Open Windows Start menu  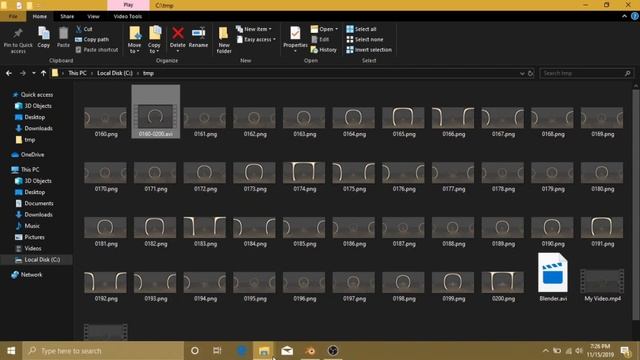11,351
